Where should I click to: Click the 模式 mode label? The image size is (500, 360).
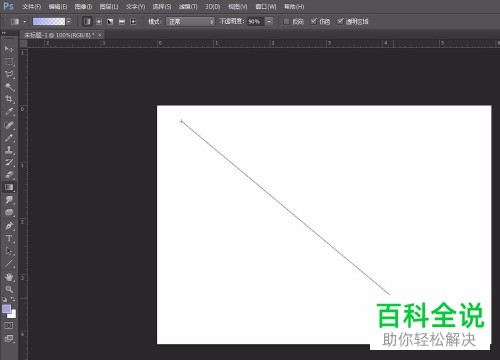click(x=155, y=22)
